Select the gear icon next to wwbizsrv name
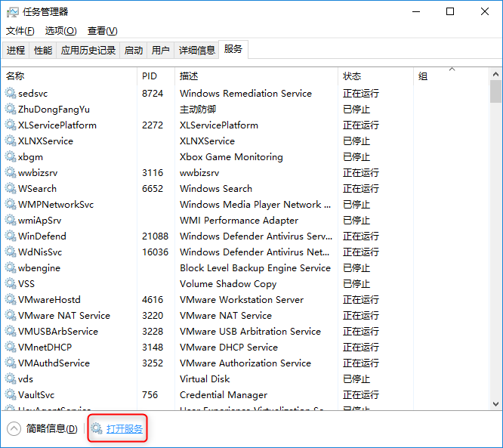Viewport: 503px width, 448px height. 11,173
